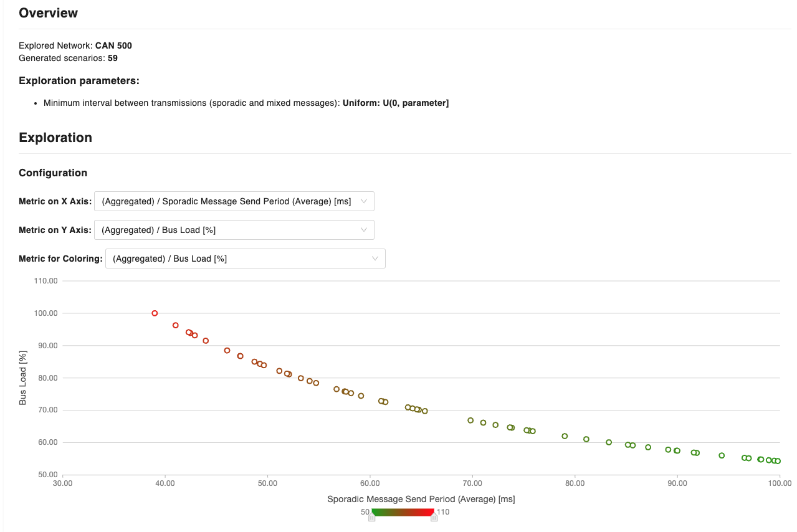Click the chevron arrow of Coloring selector
This screenshot has width=797, height=532.
pos(376,259)
